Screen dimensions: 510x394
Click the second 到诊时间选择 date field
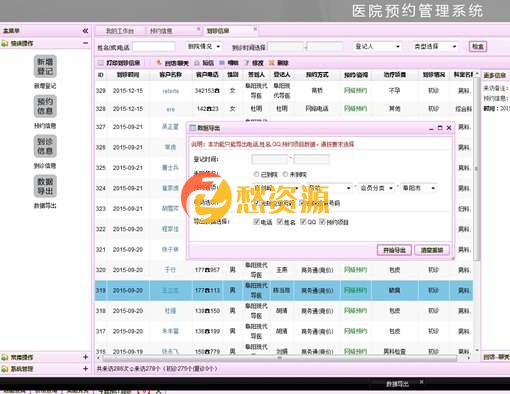[x=325, y=47]
